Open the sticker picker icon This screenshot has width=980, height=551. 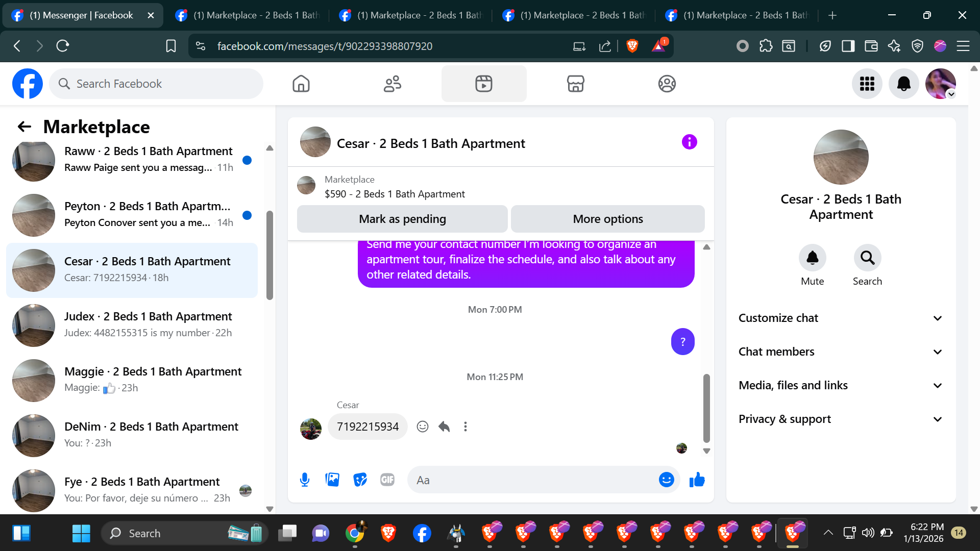pos(360,480)
